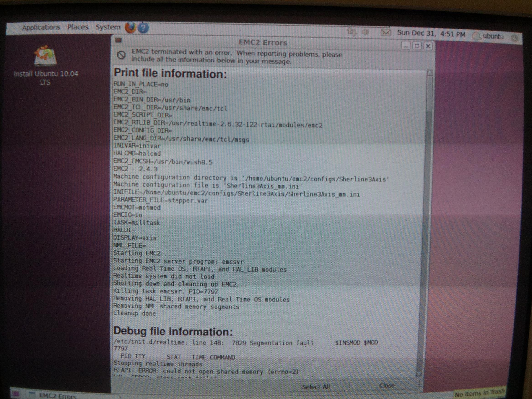
Task: Click the 'Starting EMC2 server program: emcsvr' line
Action: pos(179,261)
